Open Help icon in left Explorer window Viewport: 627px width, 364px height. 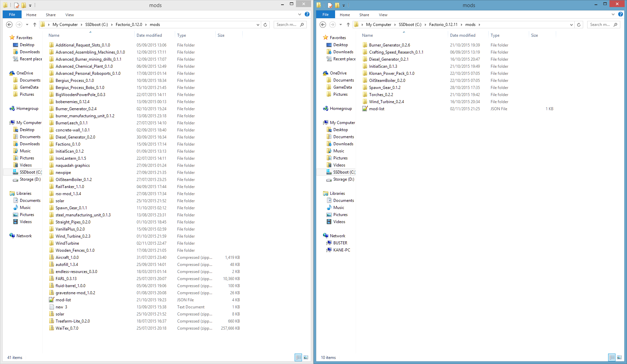307,14
